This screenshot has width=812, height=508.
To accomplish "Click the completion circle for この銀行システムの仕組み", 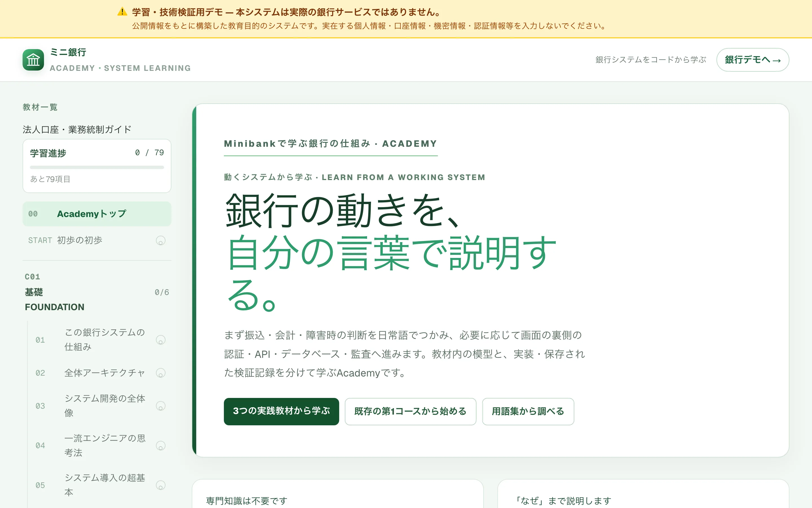I will 161,340.
